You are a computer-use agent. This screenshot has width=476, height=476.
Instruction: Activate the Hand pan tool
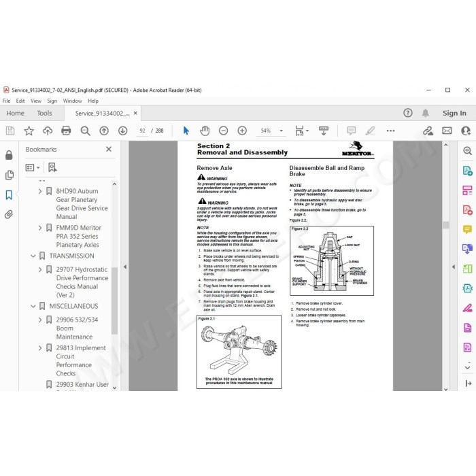pos(205,131)
